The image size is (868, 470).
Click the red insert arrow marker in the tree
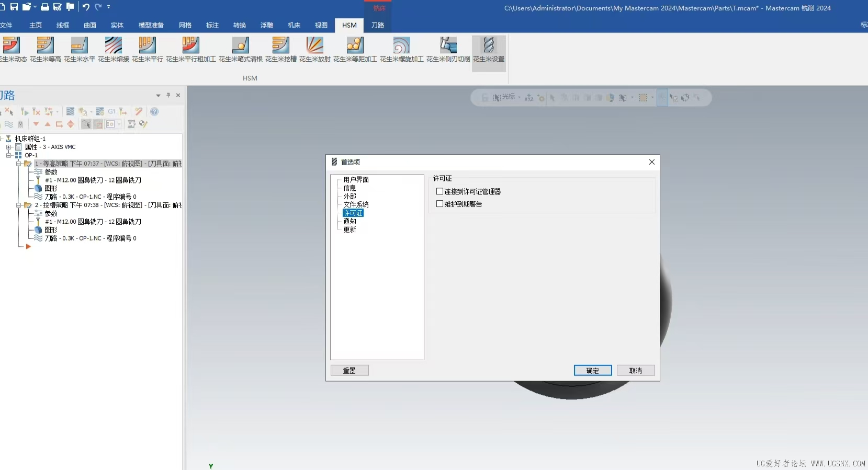28,247
